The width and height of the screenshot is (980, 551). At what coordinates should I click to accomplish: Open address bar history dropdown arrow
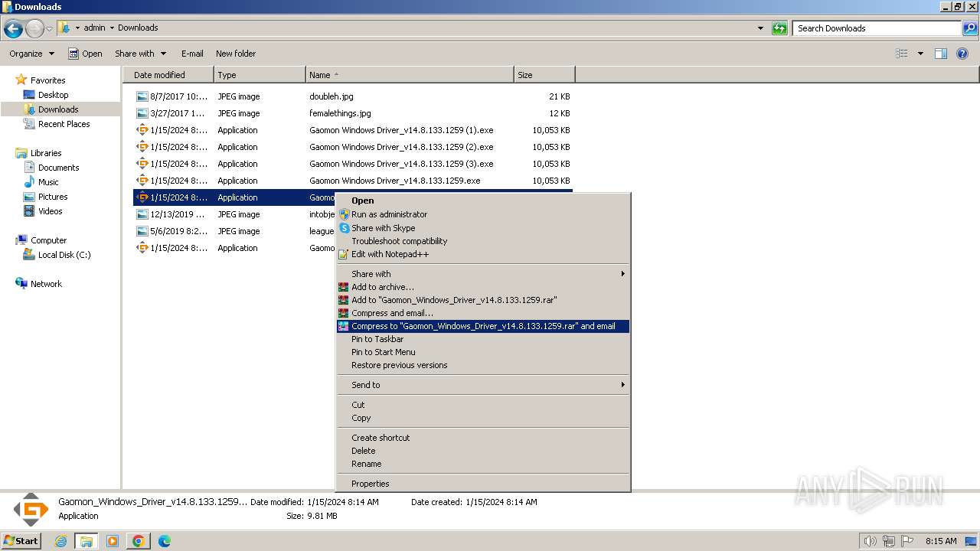pos(760,28)
